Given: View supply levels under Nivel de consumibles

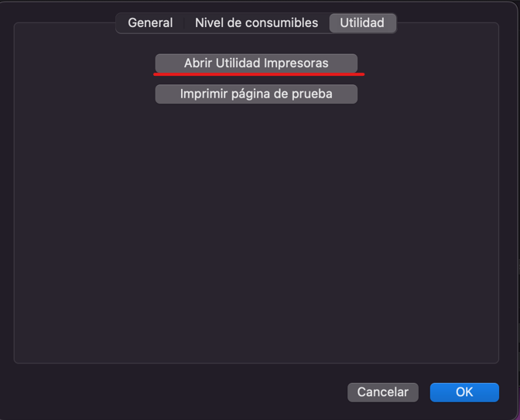Looking at the screenshot, I should 256,23.
